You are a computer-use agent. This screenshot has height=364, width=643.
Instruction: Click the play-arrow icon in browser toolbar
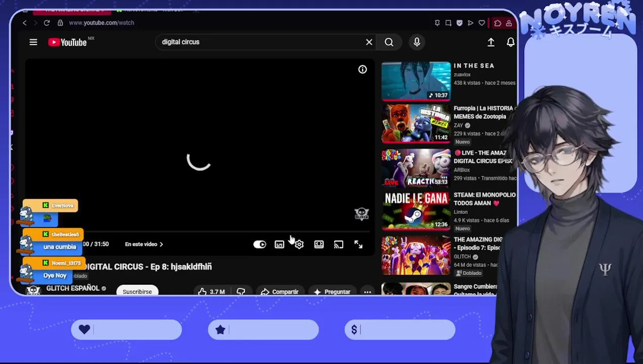[x=471, y=23]
